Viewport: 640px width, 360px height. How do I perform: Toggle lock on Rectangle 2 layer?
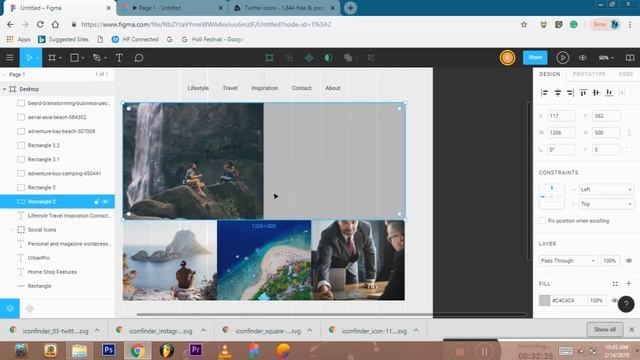tap(97, 202)
